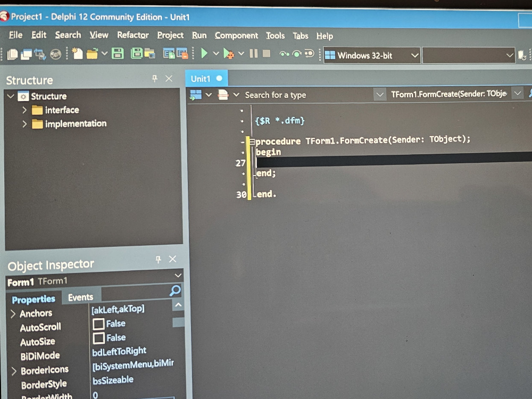This screenshot has height=399, width=532.
Task: Open the File menu
Action: 15,35
